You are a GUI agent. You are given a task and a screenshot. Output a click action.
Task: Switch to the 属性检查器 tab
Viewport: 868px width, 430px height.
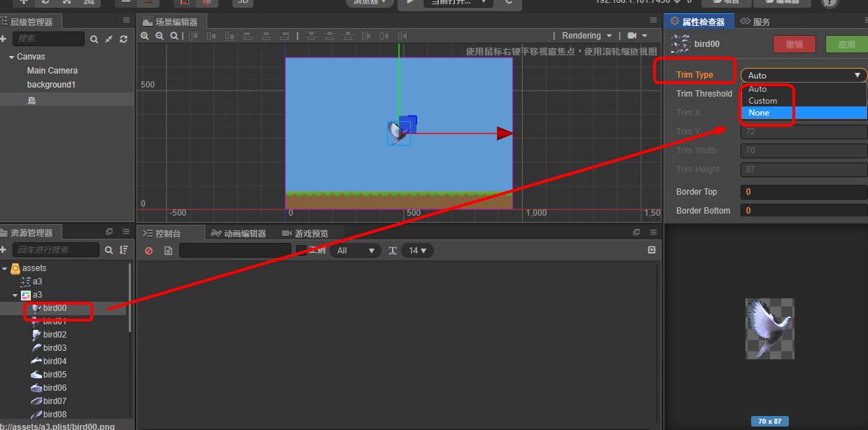tap(699, 22)
